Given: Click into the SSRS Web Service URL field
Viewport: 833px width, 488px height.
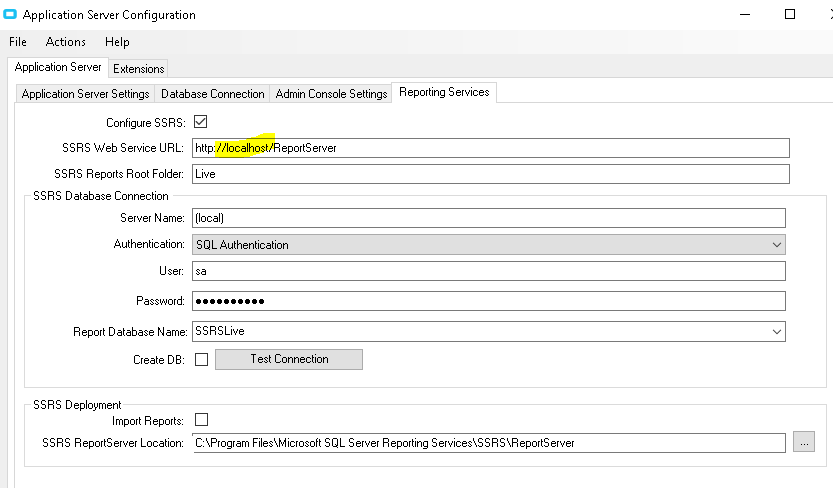Looking at the screenshot, I should [x=491, y=148].
